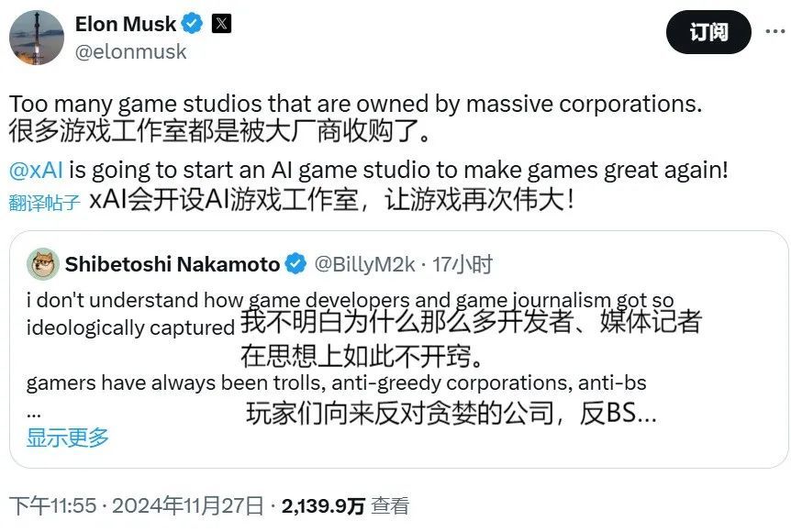Image resolution: width=791 pixels, height=532 pixels.
Task: Expand quoted post with 显示更多
Action: pos(67,437)
